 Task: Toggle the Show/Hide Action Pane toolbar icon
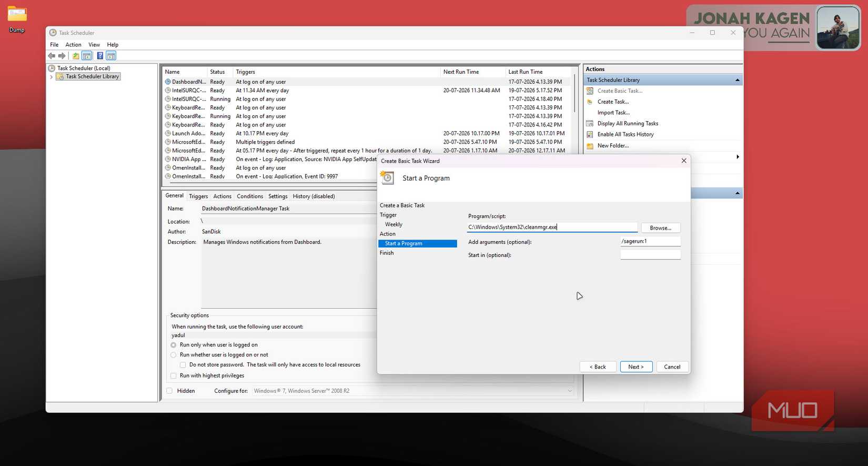point(111,56)
